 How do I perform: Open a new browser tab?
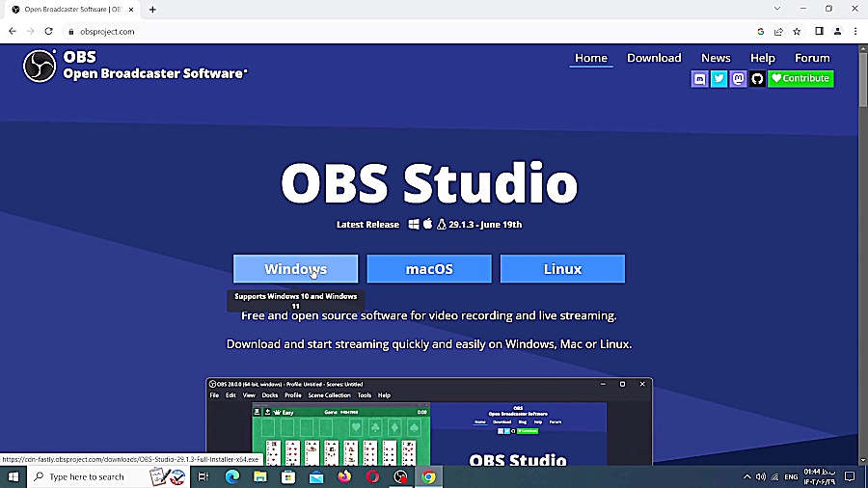point(152,10)
